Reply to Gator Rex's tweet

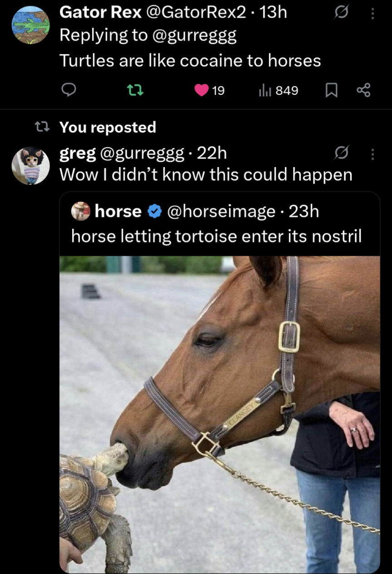pyautogui.click(x=69, y=91)
